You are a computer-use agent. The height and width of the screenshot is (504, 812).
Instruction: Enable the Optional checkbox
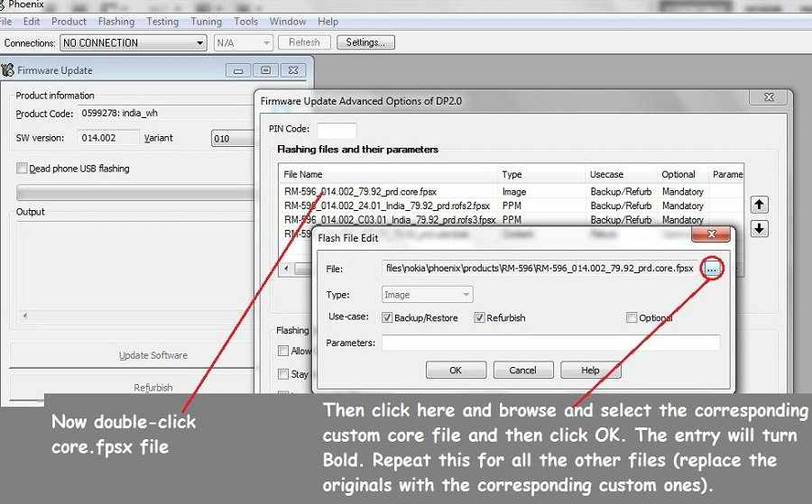pos(632,317)
